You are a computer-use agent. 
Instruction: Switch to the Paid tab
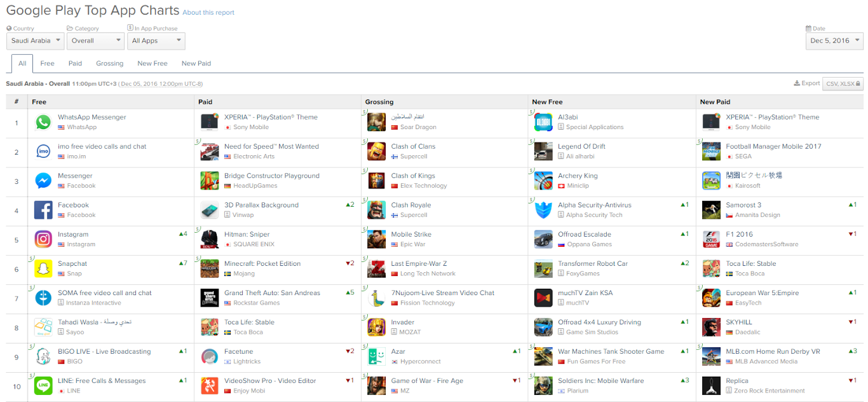[x=75, y=64]
